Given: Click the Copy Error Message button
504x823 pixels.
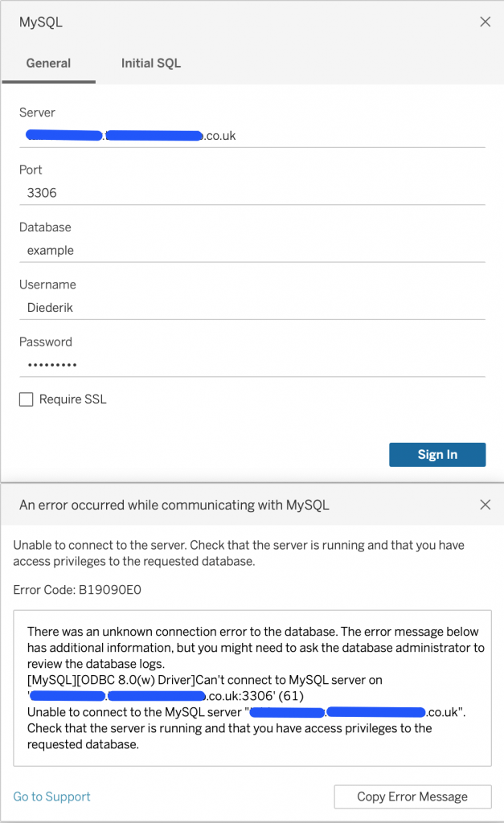Looking at the screenshot, I should tap(412, 796).
